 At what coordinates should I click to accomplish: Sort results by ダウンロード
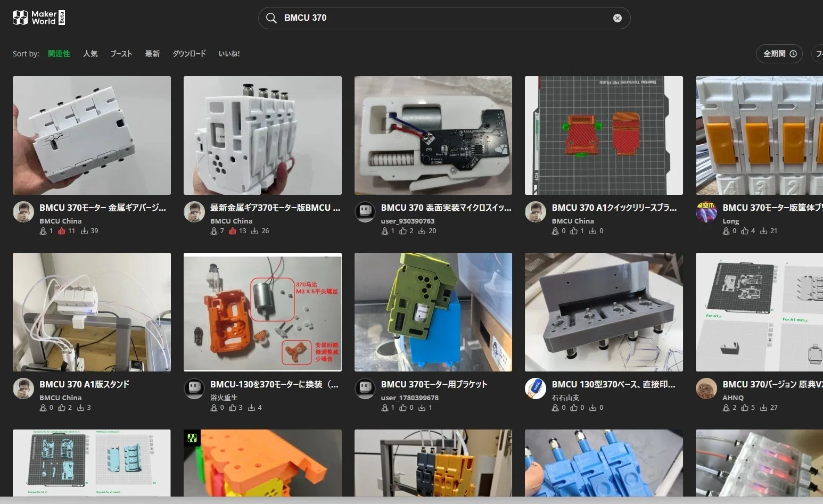click(189, 54)
